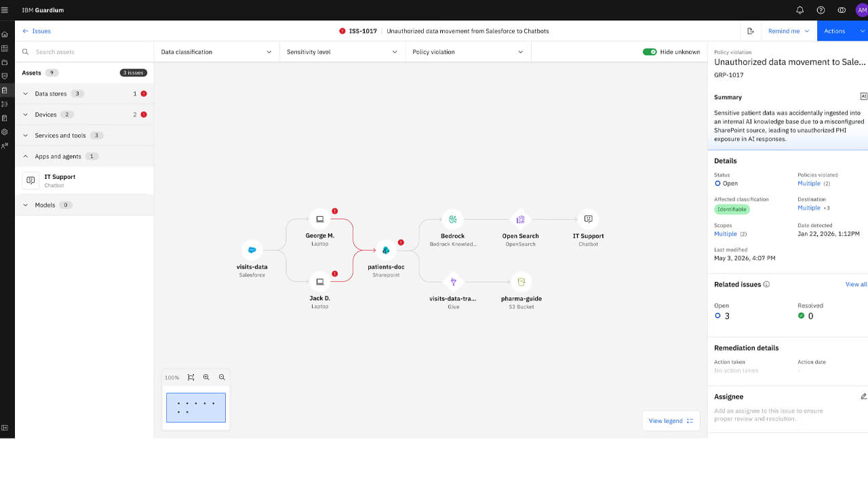Image resolution: width=868 pixels, height=488 pixels.
Task: Open the Remind me dropdown
Action: tap(788, 31)
